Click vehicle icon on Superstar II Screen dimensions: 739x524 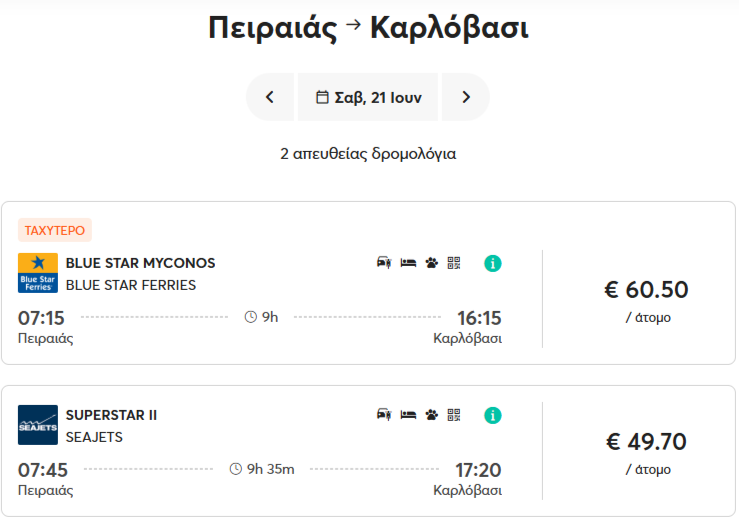pyautogui.click(x=384, y=415)
